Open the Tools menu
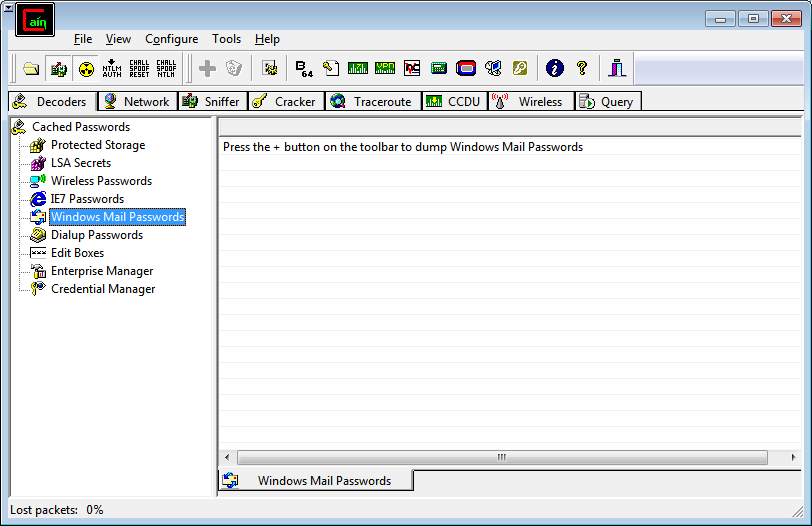Viewport: 812px width, 526px height. (x=226, y=39)
